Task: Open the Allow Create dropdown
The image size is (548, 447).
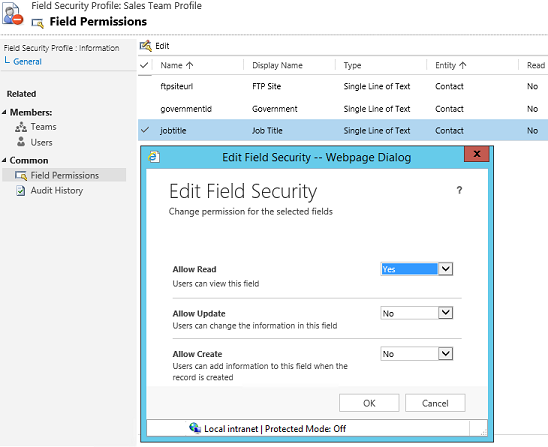Action: [x=445, y=354]
